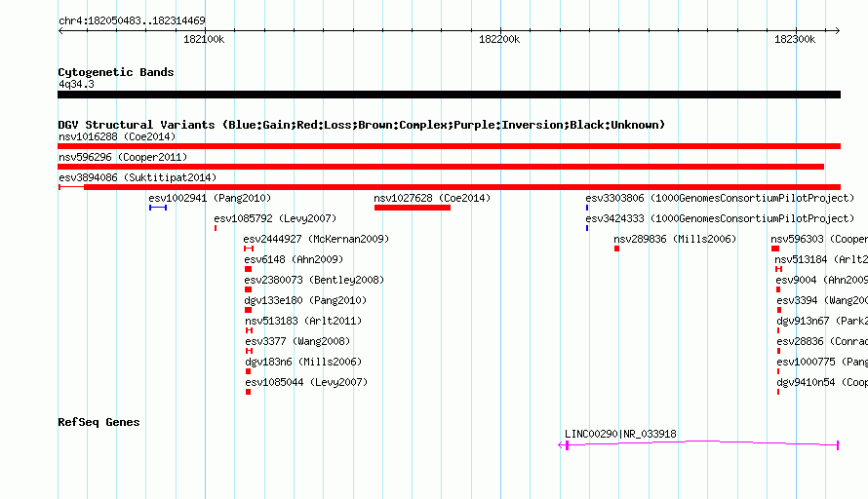
Task: Click the red nsv596303 marker
Action: coord(775,249)
